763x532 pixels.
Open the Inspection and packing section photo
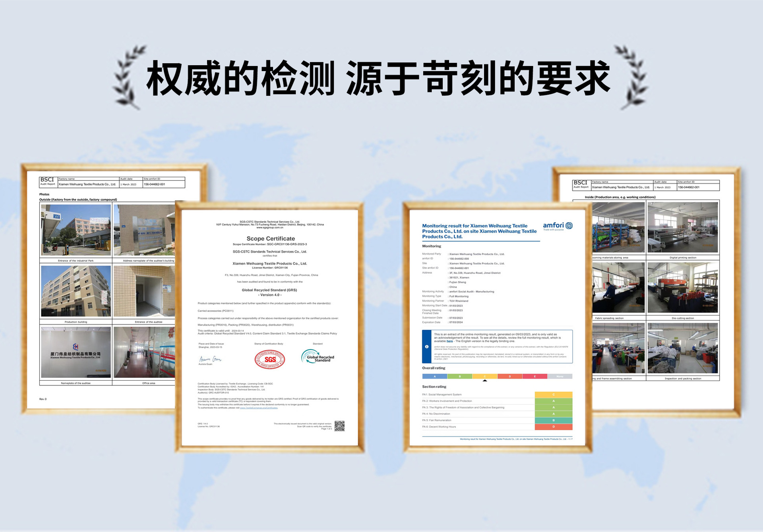(x=682, y=348)
